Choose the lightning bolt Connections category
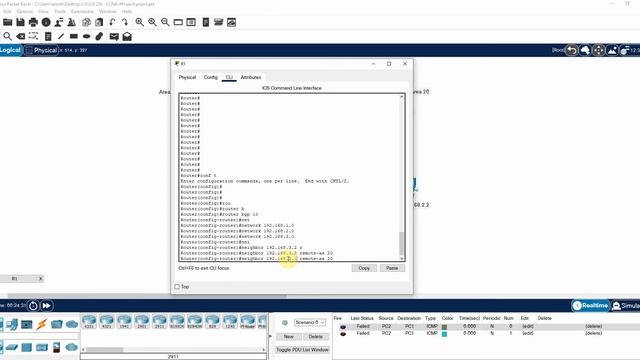Image resolution: width=640 pixels, height=360 pixels. [x=41, y=324]
